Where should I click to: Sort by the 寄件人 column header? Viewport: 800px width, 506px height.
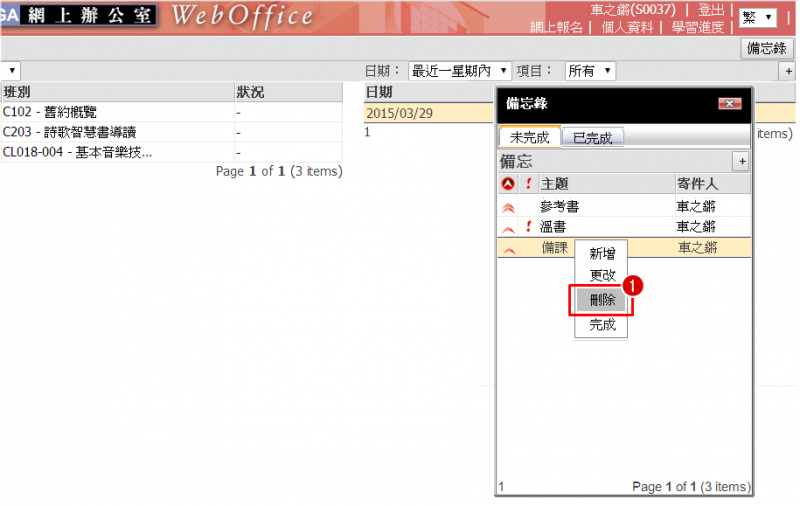(x=713, y=184)
